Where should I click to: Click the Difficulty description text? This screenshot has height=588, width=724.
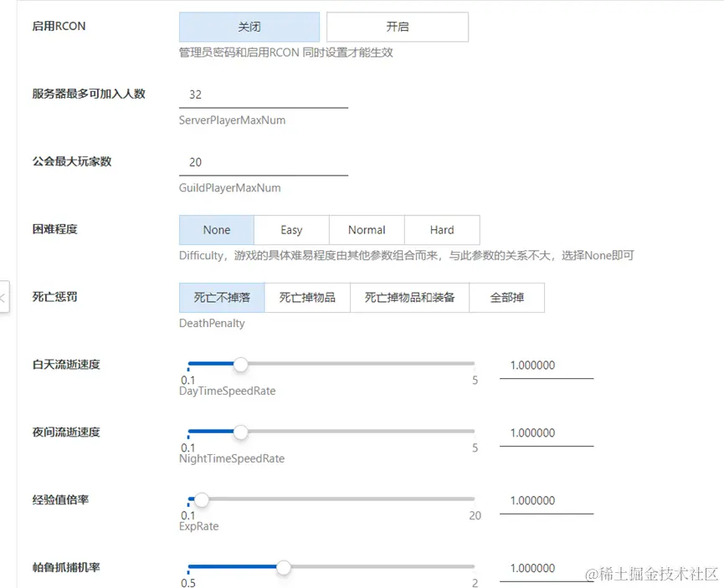point(406,256)
